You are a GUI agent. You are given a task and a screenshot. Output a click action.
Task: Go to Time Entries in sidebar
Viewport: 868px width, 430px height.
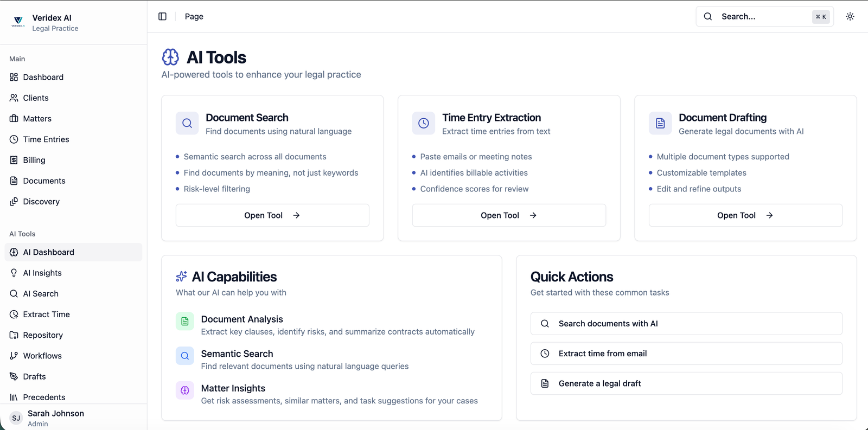pos(46,139)
